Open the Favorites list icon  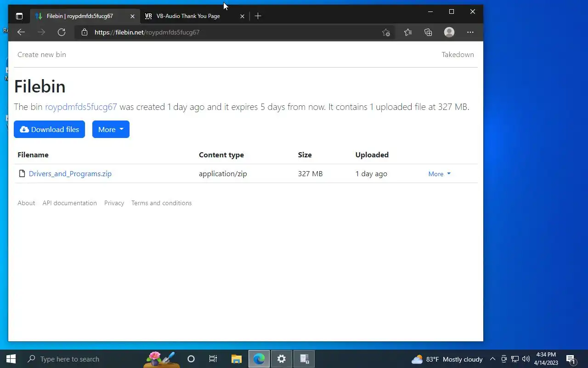tap(408, 32)
